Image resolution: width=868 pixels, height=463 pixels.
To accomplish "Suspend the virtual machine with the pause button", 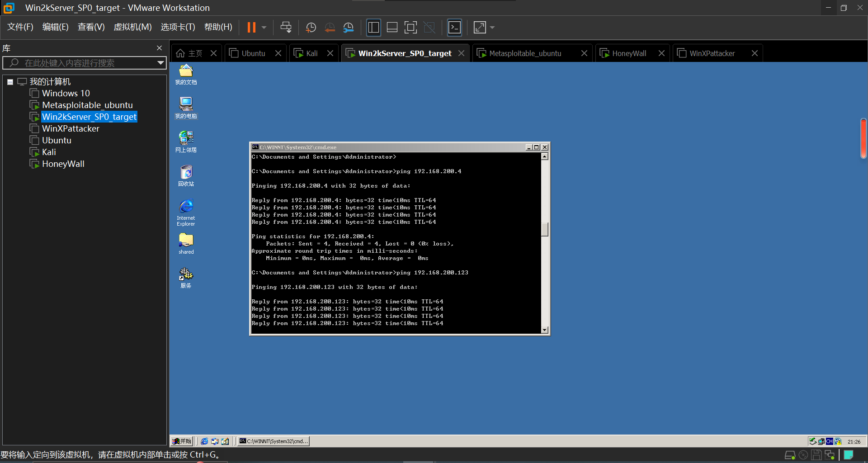I will pyautogui.click(x=251, y=28).
